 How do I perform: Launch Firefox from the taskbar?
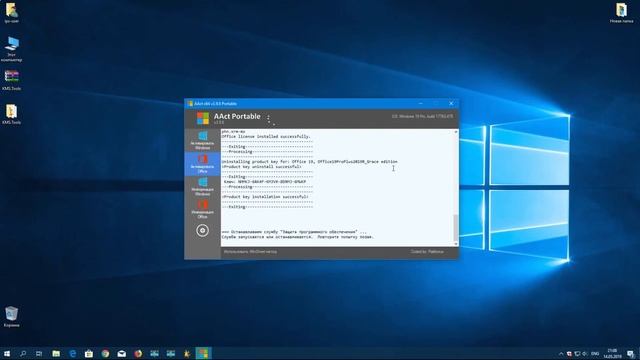pos(138,353)
